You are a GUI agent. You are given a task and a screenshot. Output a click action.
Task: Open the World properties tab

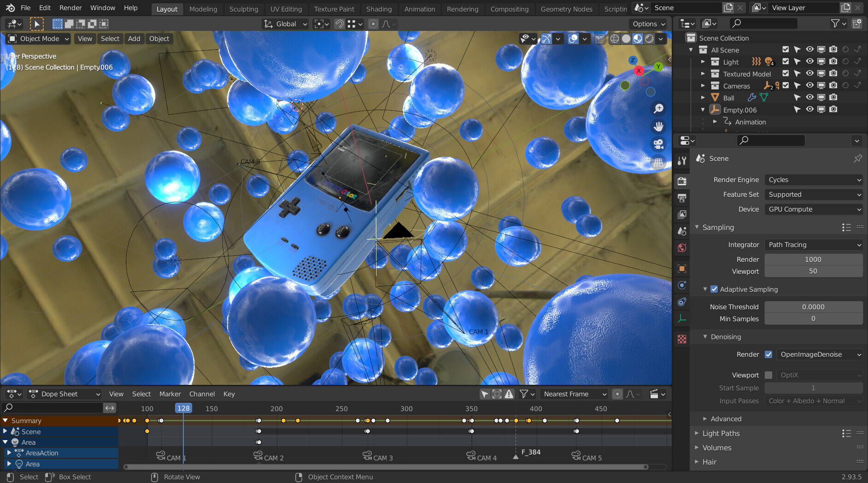click(682, 248)
